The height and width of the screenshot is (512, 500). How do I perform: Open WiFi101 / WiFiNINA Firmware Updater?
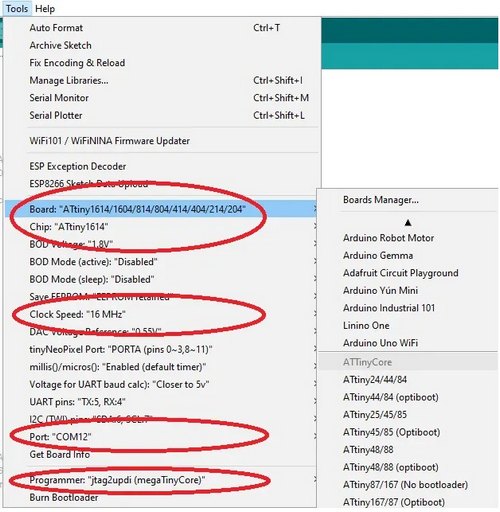(162, 141)
